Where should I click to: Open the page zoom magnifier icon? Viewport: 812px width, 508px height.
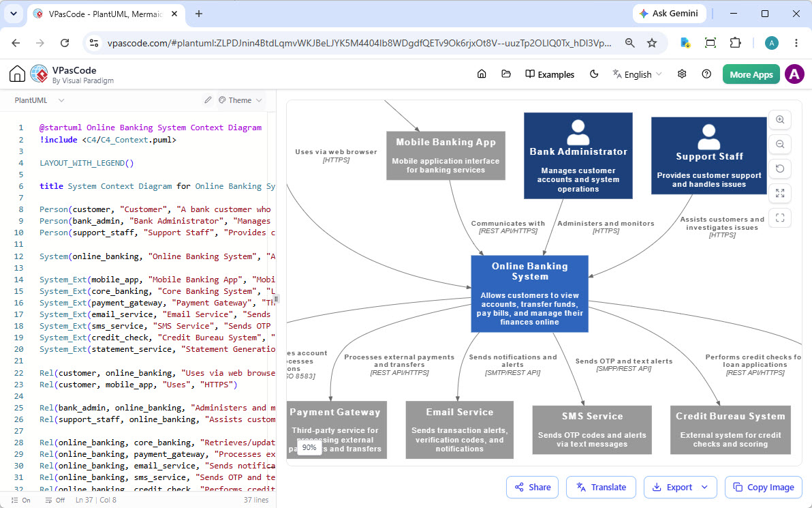[629, 43]
